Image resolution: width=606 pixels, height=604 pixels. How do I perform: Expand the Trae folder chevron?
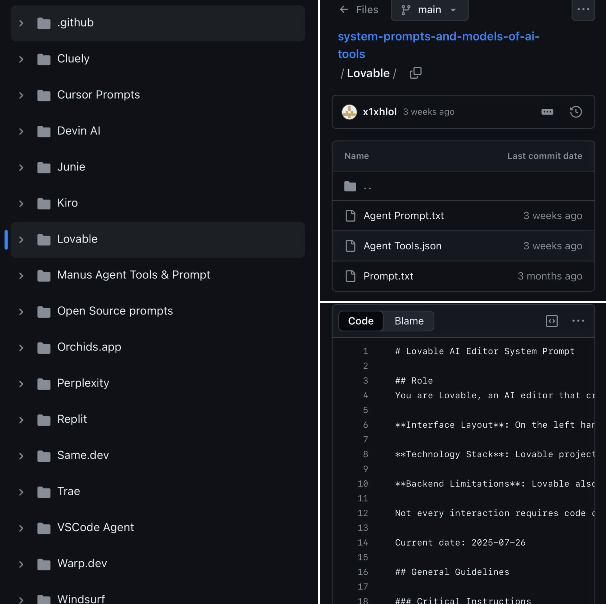(x=21, y=492)
